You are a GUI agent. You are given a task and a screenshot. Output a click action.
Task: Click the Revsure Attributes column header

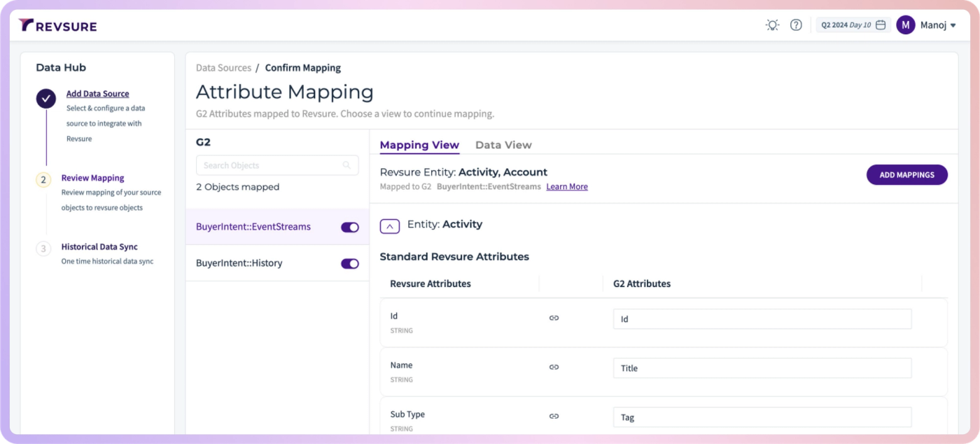[x=430, y=284]
